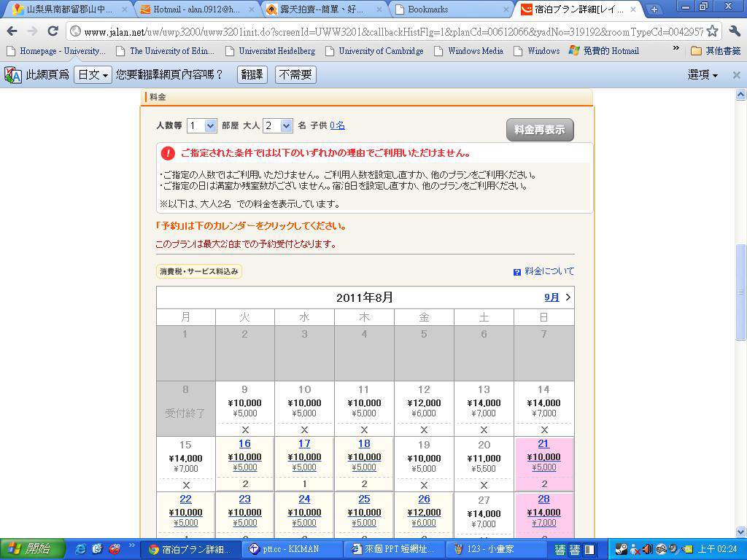The height and width of the screenshot is (560, 747).
Task: Click the vertical scrollbar thumb
Action: 740,292
